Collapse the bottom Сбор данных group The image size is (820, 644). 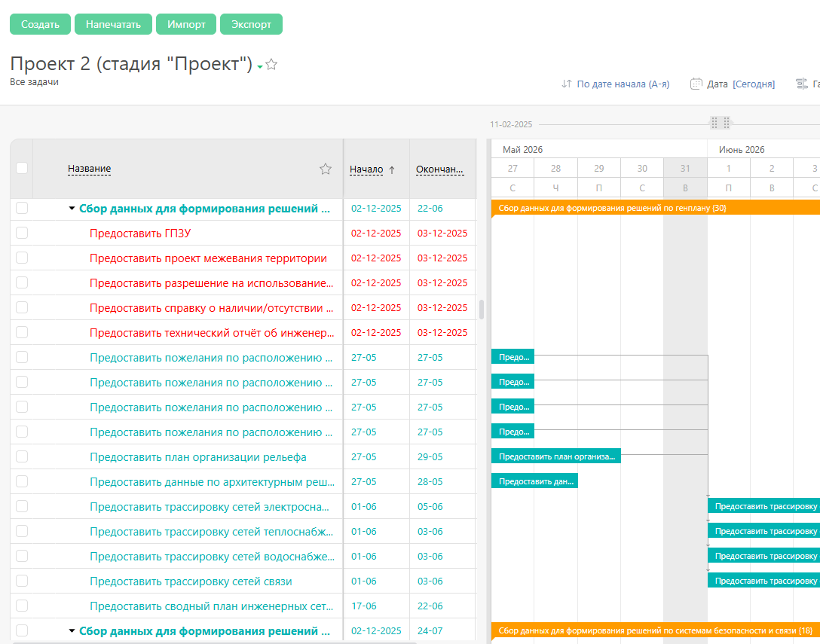pyautogui.click(x=72, y=631)
